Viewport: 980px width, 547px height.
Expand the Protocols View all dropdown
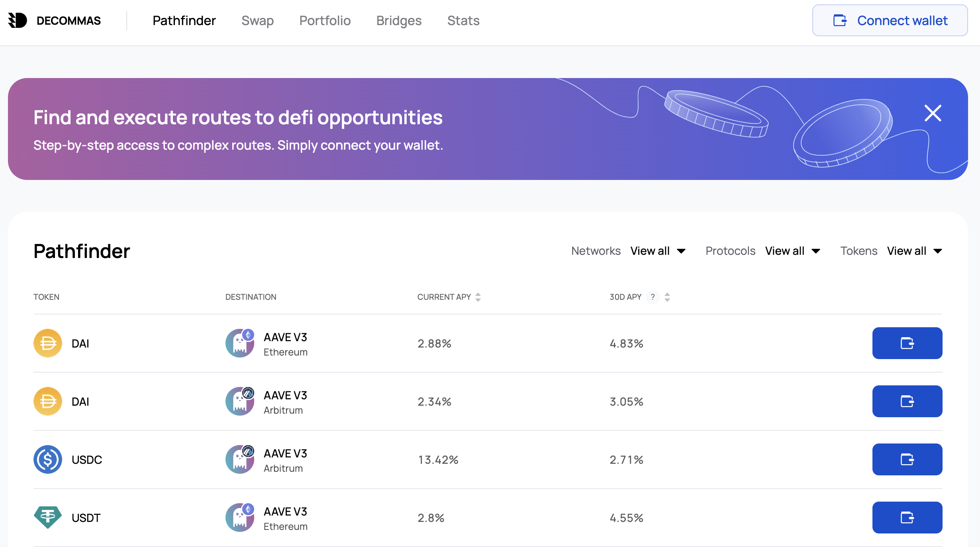click(x=793, y=251)
